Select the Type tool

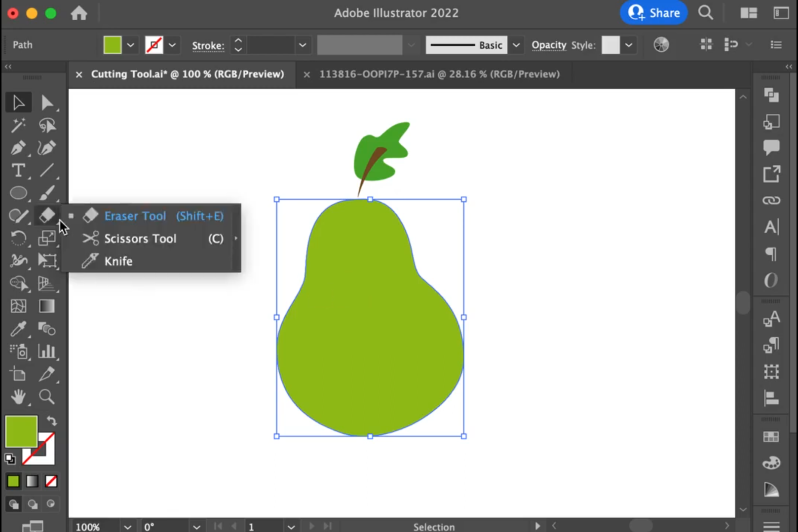18,171
